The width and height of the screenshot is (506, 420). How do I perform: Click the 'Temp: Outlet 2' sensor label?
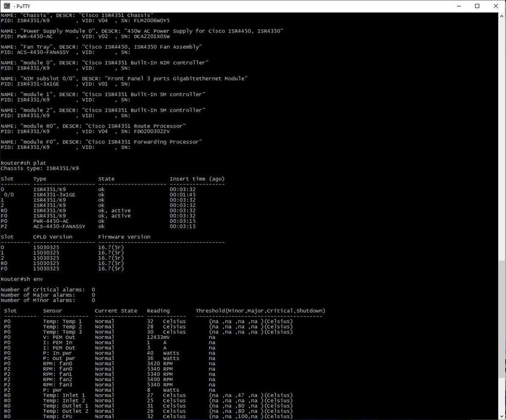pyautogui.click(x=66, y=411)
